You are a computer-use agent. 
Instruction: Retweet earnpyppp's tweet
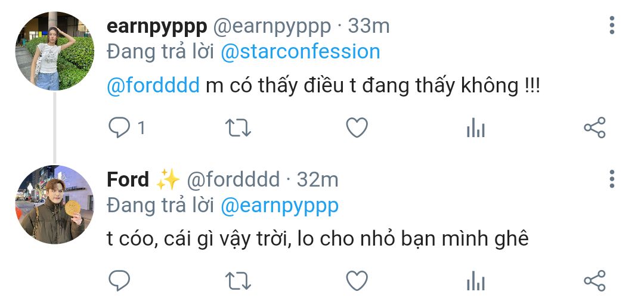click(238, 128)
